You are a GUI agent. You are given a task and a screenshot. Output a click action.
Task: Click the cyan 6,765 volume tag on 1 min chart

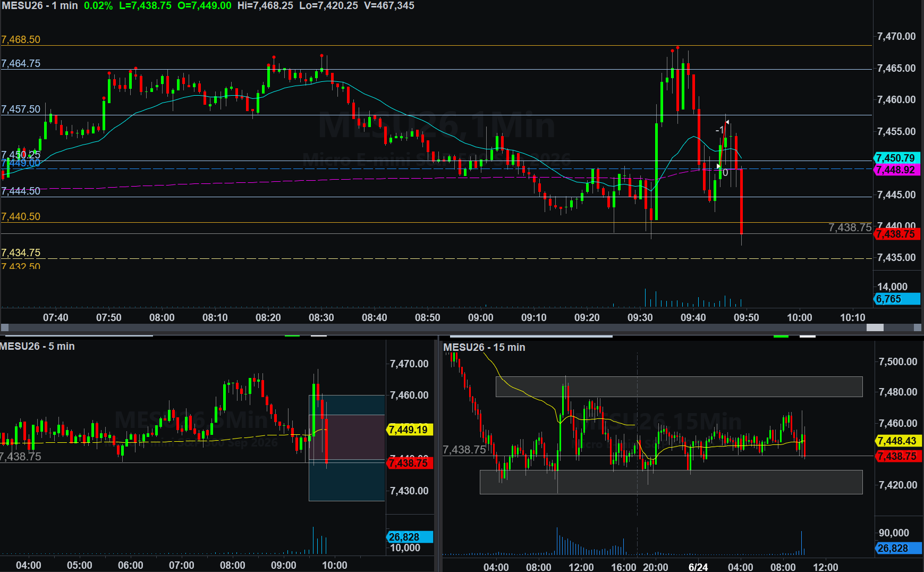(x=897, y=299)
